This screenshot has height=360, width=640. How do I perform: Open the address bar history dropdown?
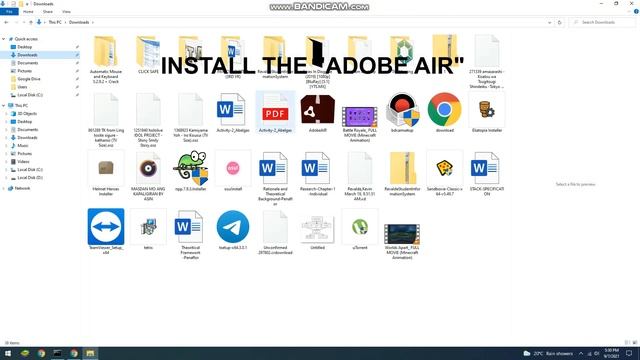tap(549, 22)
